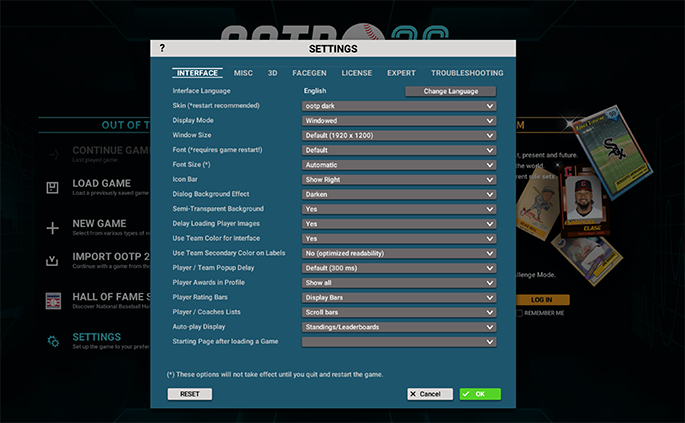The height and width of the screenshot is (423, 685).
Task: Expand the Display Mode Windowed dropdown
Action: (399, 121)
